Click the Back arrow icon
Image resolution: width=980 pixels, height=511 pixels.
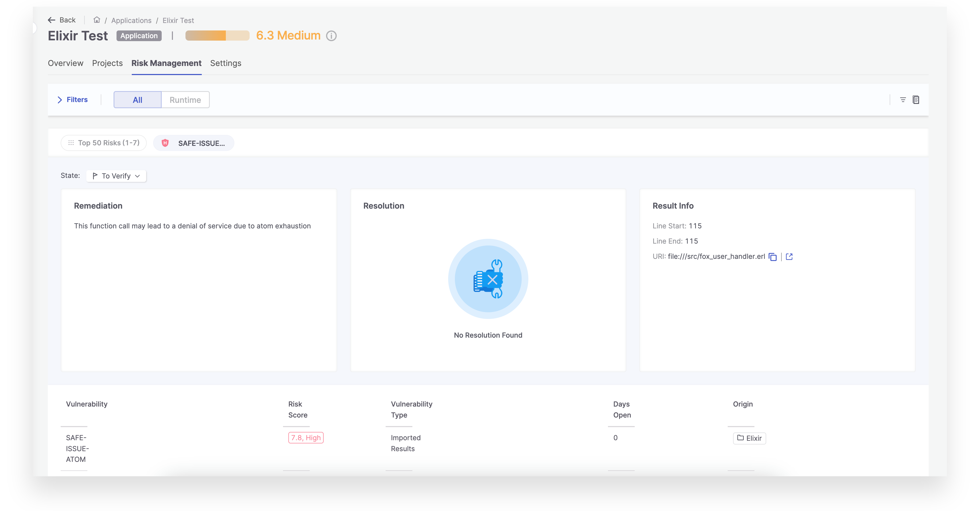click(51, 20)
